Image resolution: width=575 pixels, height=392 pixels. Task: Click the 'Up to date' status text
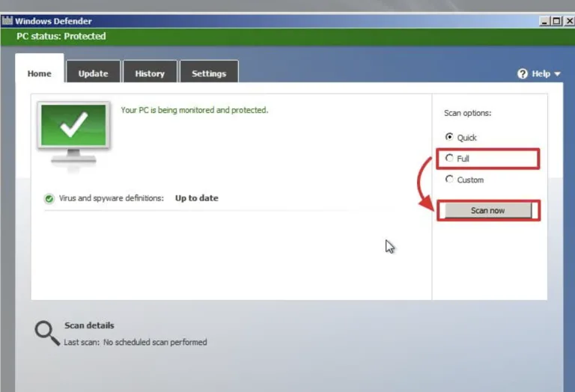coord(197,198)
